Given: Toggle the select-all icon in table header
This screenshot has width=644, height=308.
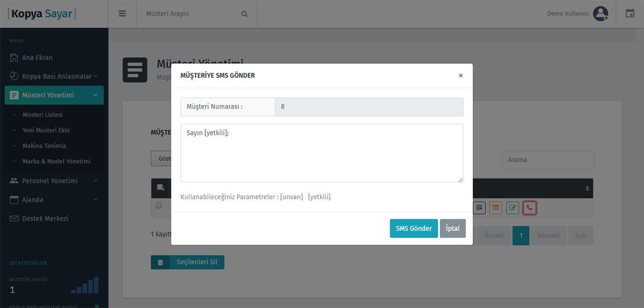Looking at the screenshot, I should [161, 188].
